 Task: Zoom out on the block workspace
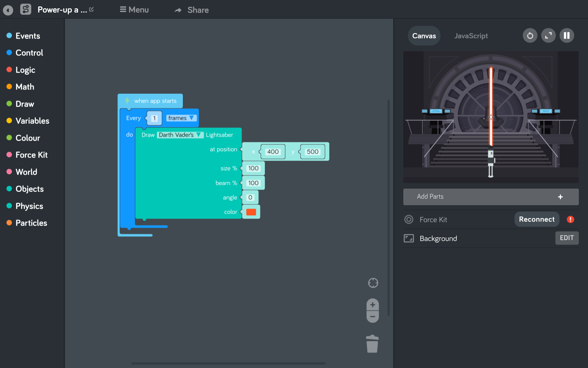pos(372,317)
